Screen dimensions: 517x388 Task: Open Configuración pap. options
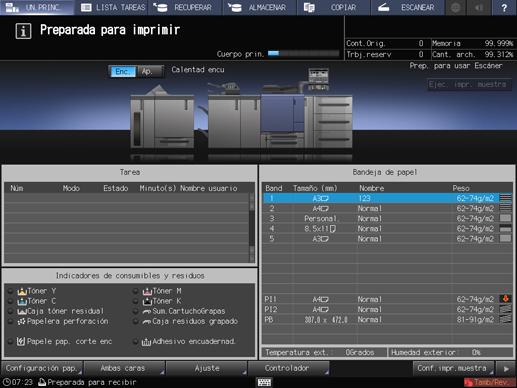[x=42, y=368]
